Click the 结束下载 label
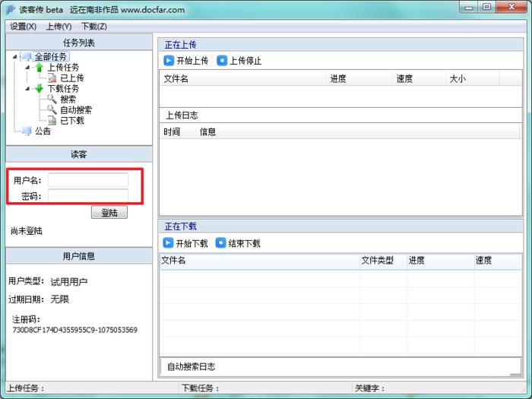 point(244,243)
